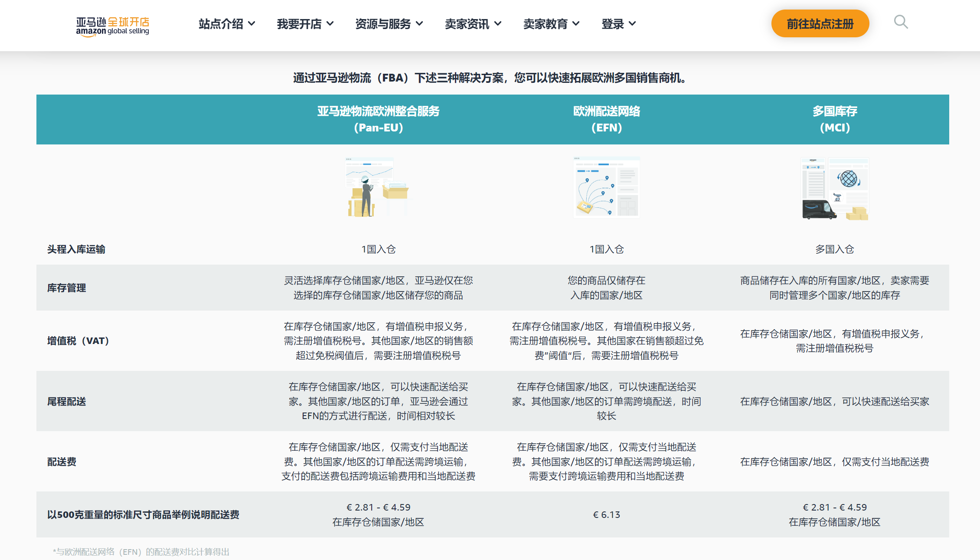This screenshot has width=980, height=560.
Task: Click the MCI € 2.81 - € 4.59 cell
Action: pos(835,515)
